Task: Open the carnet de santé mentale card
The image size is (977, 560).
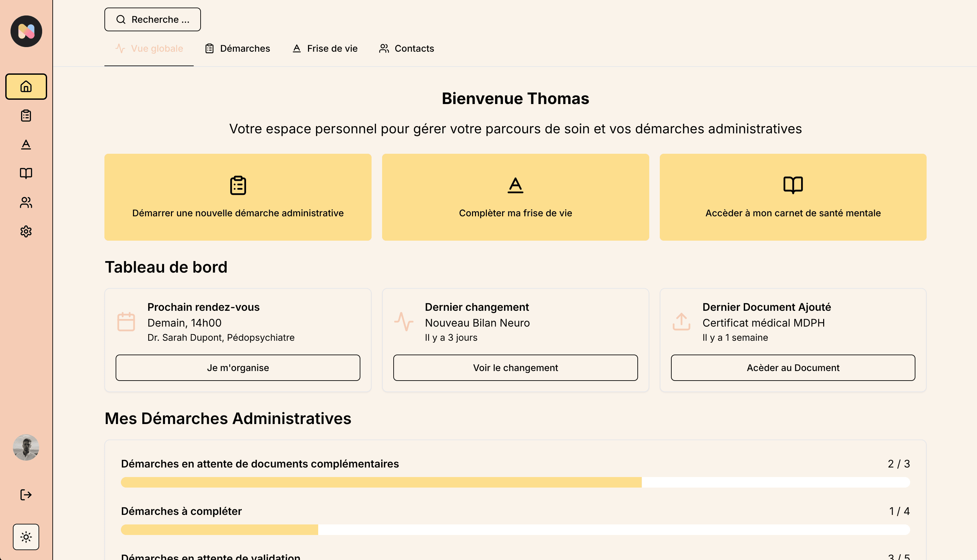Action: (x=793, y=197)
